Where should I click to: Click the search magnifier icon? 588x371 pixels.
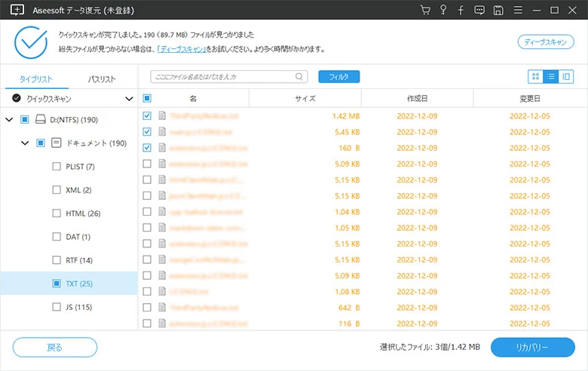[299, 77]
